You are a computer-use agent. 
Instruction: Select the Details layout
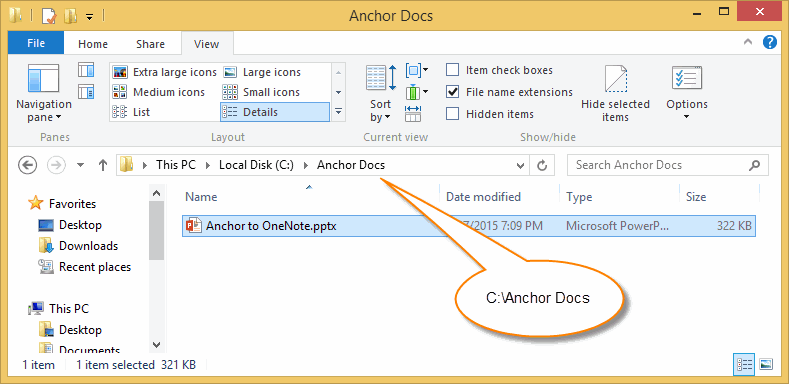point(275,112)
